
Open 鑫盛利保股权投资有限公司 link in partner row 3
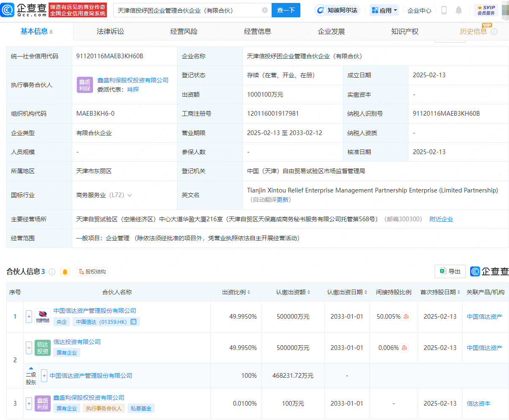point(89,398)
